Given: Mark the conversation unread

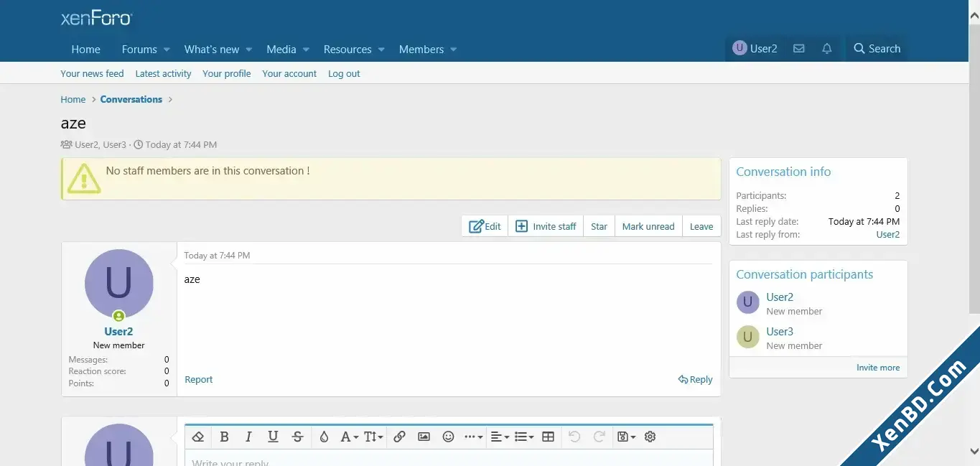Looking at the screenshot, I should click(x=648, y=226).
